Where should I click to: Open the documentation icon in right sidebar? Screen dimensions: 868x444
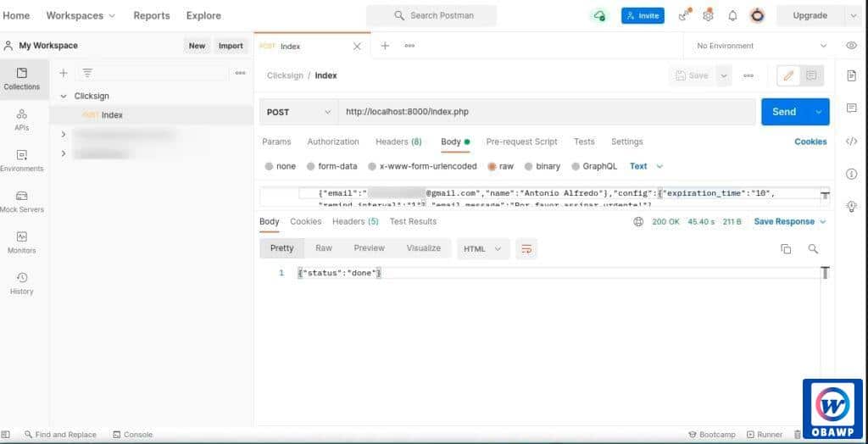tap(851, 76)
